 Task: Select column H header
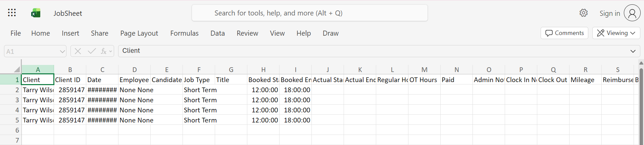pos(263,70)
